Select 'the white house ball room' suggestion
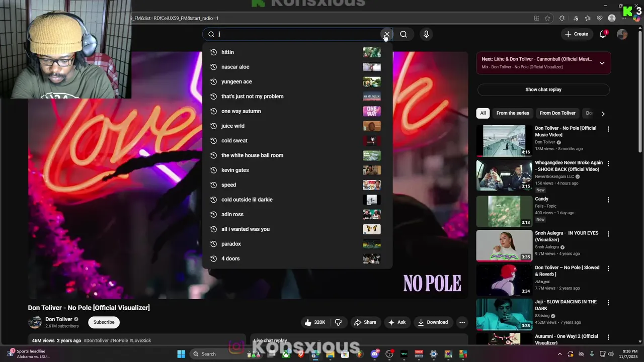Screen dimensions: 644x362 (x=297, y=155)
